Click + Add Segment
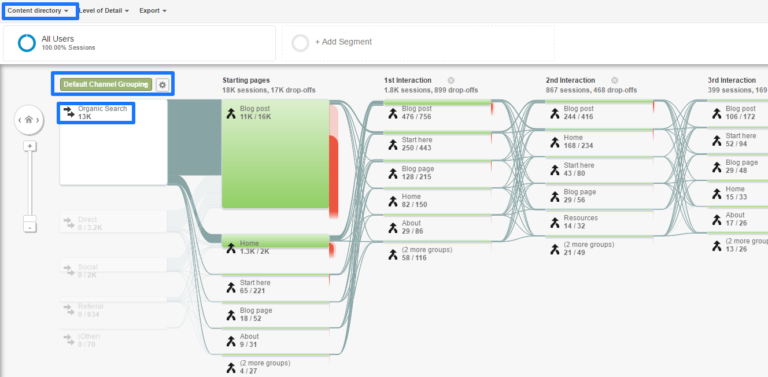Viewport: 768px width, 377px height. (343, 42)
